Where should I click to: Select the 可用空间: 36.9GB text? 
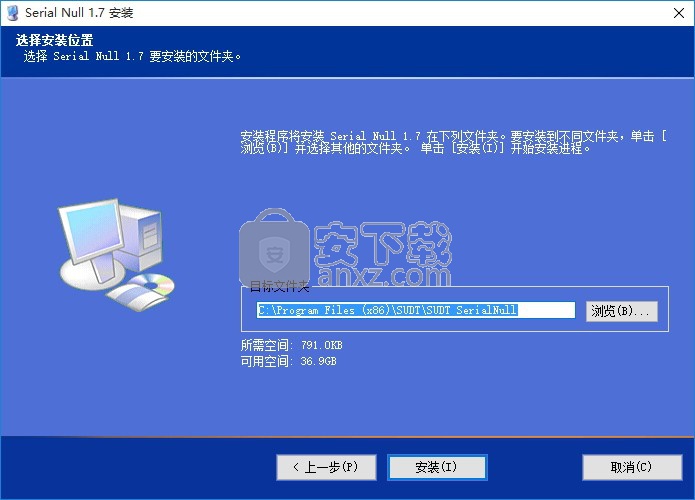[x=289, y=361]
